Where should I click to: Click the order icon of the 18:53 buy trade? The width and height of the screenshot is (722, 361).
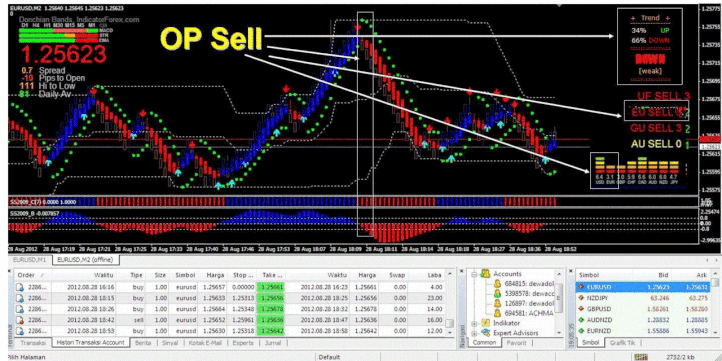click(x=20, y=331)
